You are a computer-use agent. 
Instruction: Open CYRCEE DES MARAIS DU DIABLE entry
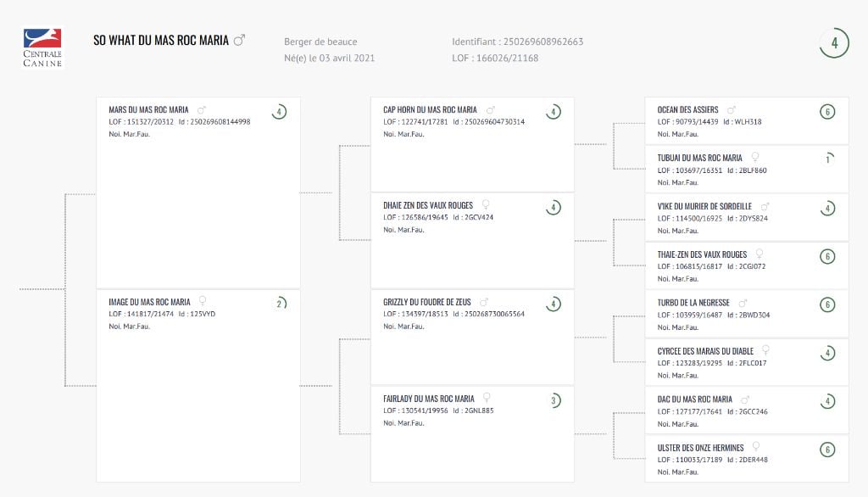[705, 351]
